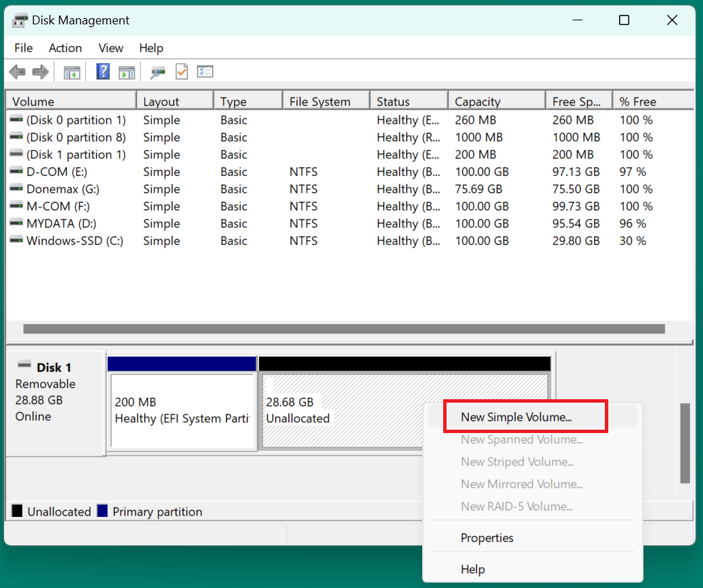Open the View menu

point(111,48)
